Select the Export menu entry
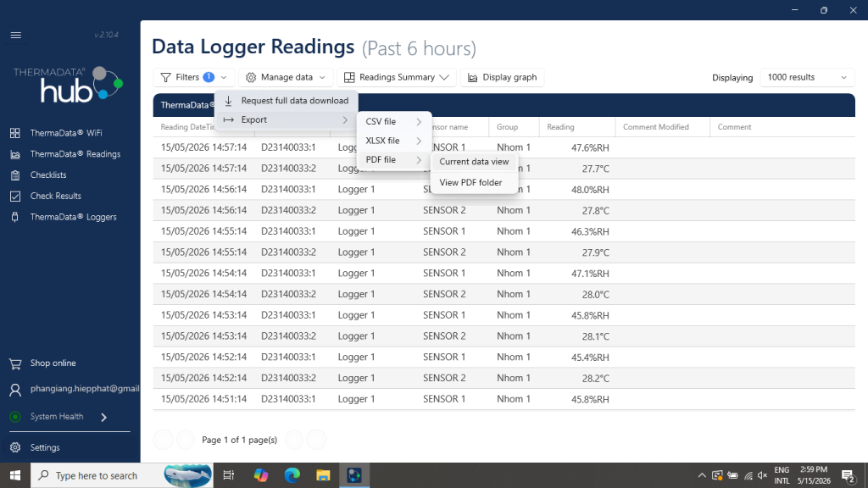The image size is (868, 488). click(287, 119)
